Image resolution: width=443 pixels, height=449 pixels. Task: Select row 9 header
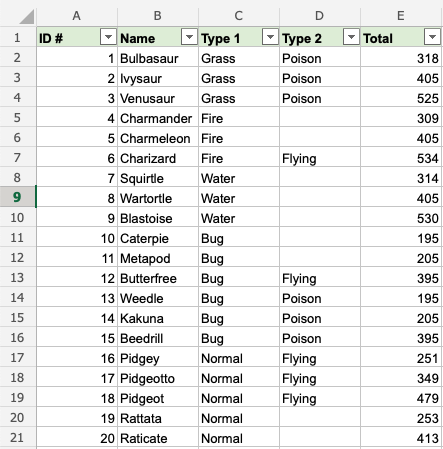[x=17, y=197]
